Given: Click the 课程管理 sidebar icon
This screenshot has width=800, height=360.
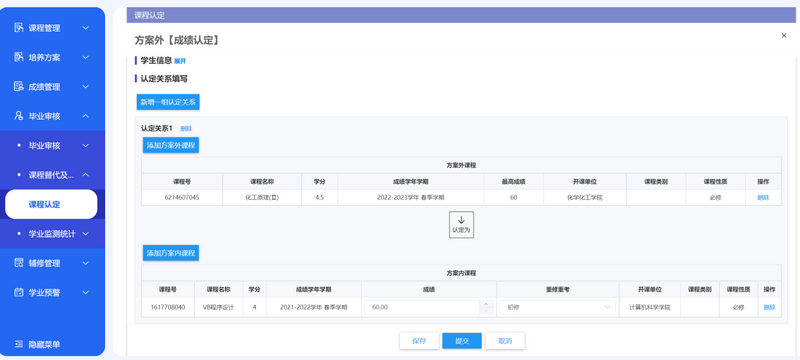Looking at the screenshot, I should [x=19, y=28].
